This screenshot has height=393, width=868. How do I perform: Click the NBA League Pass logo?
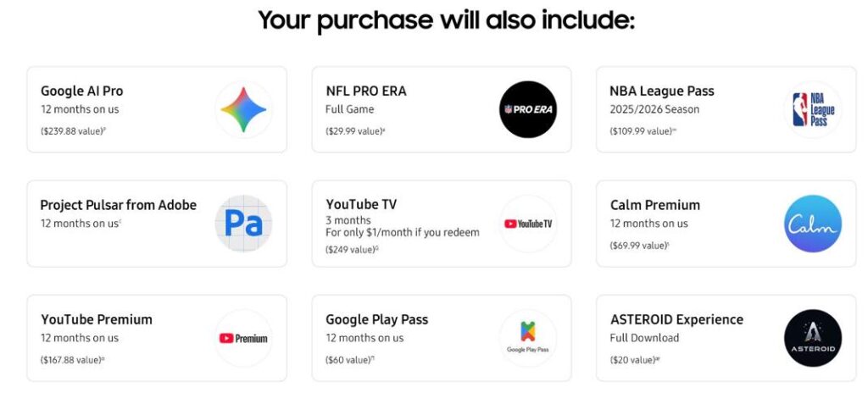click(x=813, y=109)
